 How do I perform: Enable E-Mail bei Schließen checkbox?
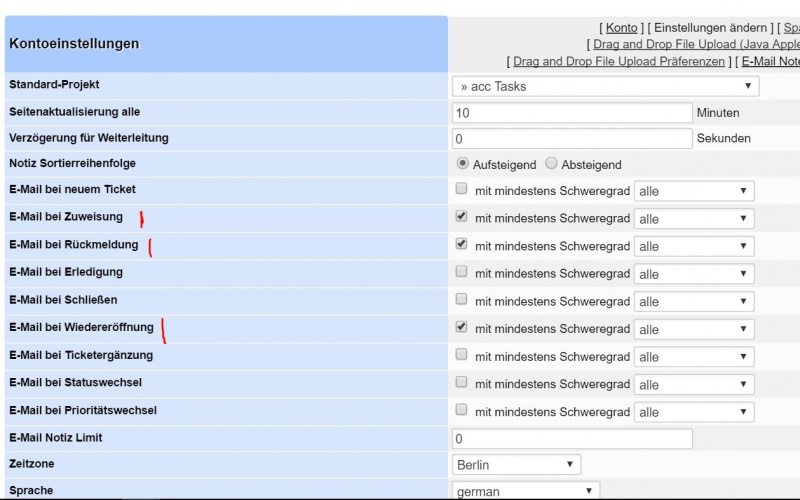tap(461, 299)
